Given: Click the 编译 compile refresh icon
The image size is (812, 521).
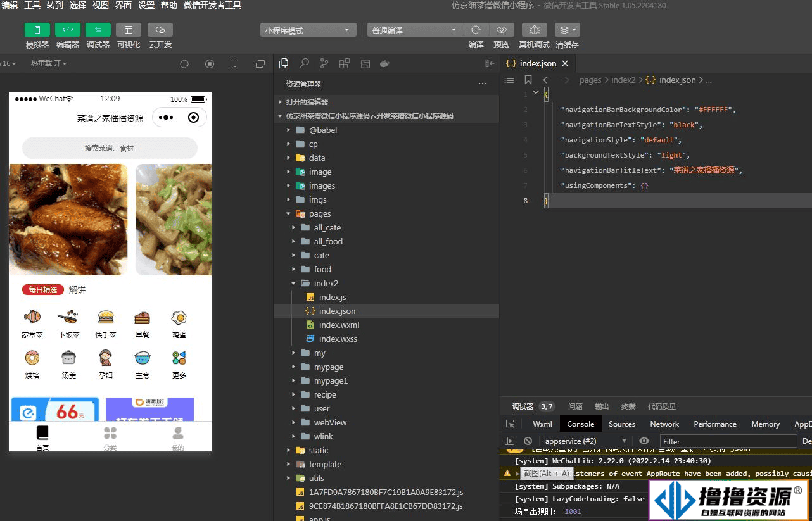Looking at the screenshot, I should click(x=476, y=30).
